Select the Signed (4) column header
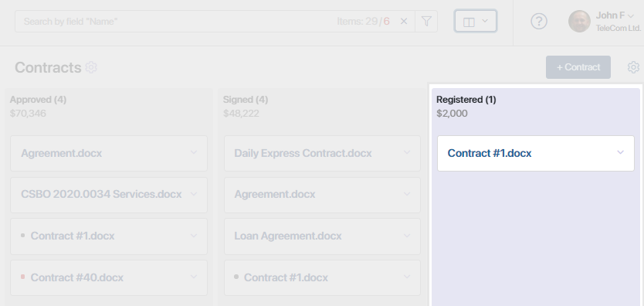The width and height of the screenshot is (644, 306). pos(246,100)
